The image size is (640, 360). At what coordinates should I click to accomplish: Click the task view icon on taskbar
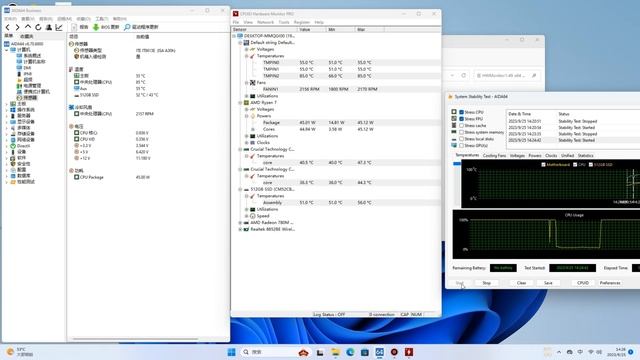(x=320, y=352)
